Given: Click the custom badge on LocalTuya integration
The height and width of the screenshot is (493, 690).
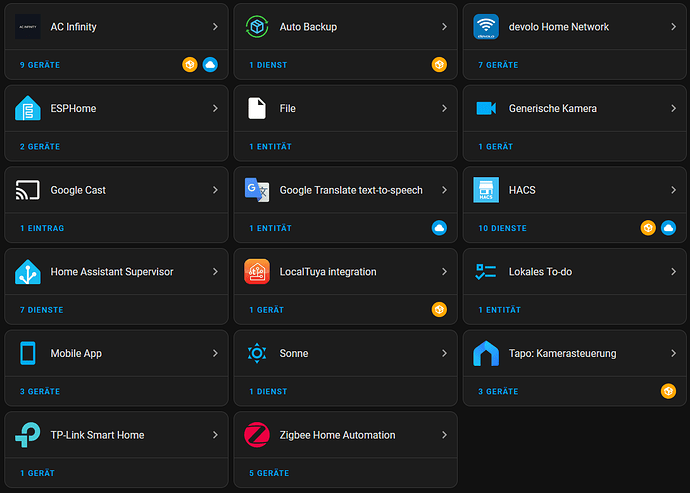Looking at the screenshot, I should [x=439, y=310].
